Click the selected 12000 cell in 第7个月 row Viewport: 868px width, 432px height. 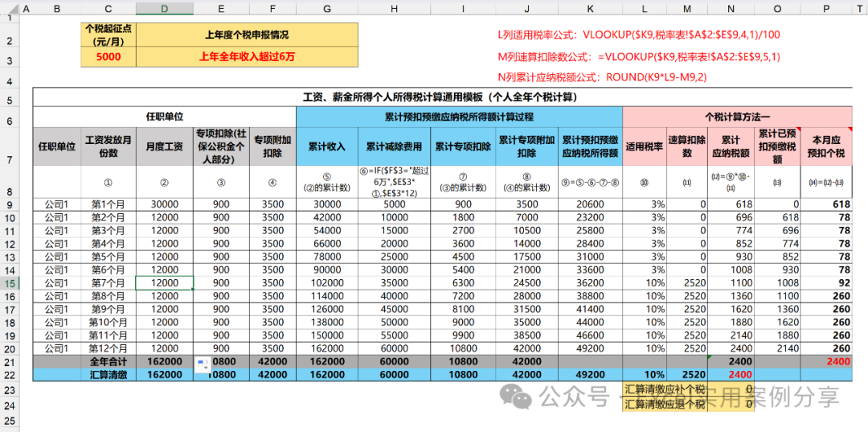pyautogui.click(x=165, y=282)
